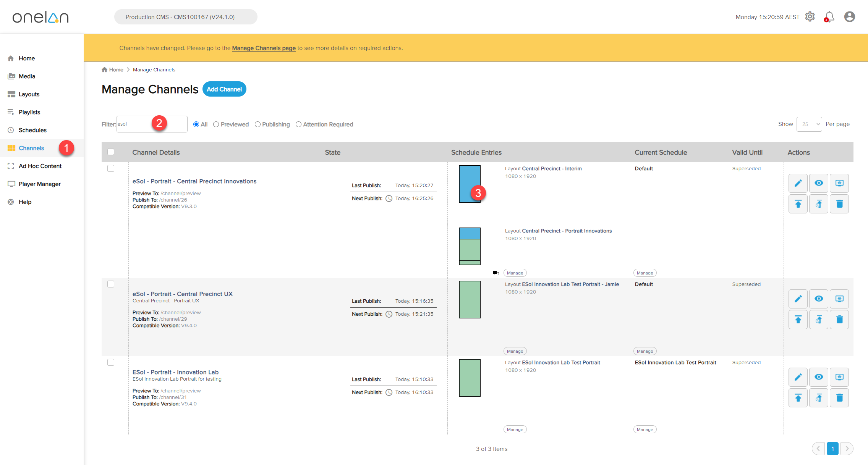Delete the ESol Innovation Lab channel with trash icon

pyautogui.click(x=839, y=398)
